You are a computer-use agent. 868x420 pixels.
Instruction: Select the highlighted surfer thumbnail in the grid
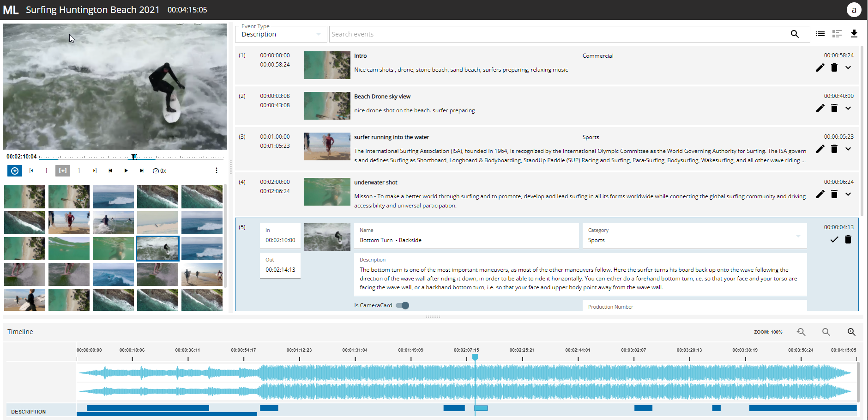[x=157, y=249]
